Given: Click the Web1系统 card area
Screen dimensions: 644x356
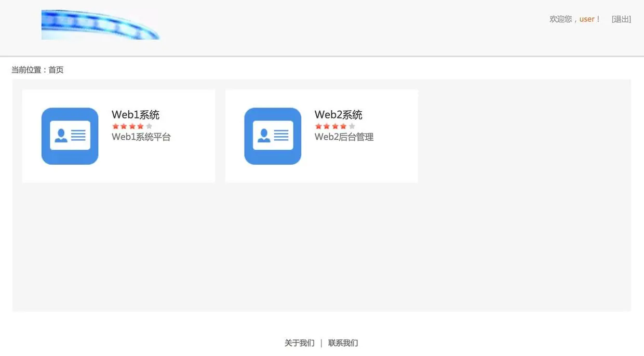Looking at the screenshot, I should 118,136.
